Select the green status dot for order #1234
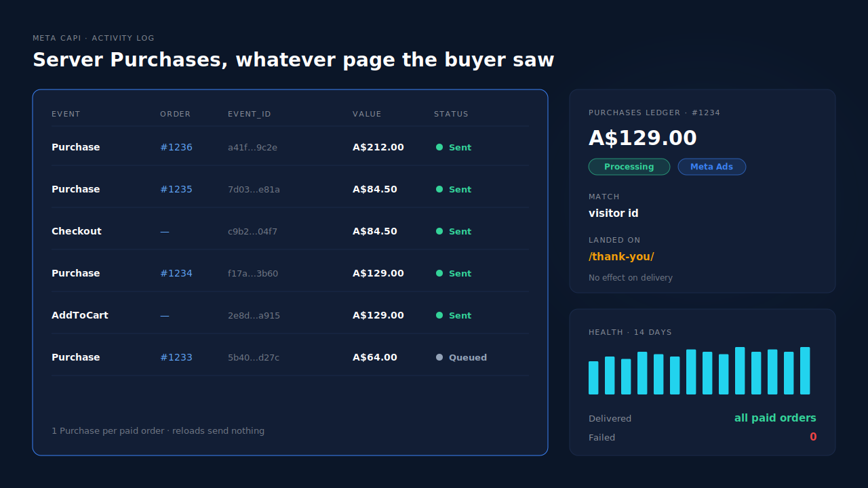The height and width of the screenshot is (488, 868). (439, 273)
